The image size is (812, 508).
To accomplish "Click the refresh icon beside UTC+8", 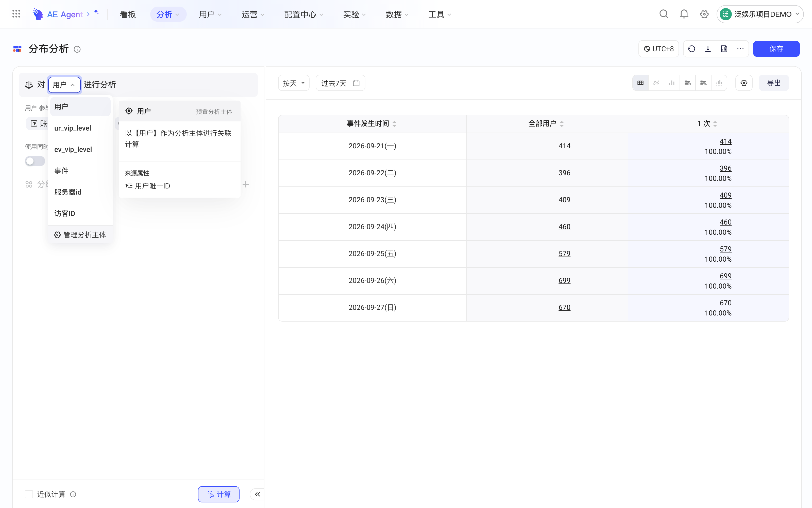I will point(691,49).
